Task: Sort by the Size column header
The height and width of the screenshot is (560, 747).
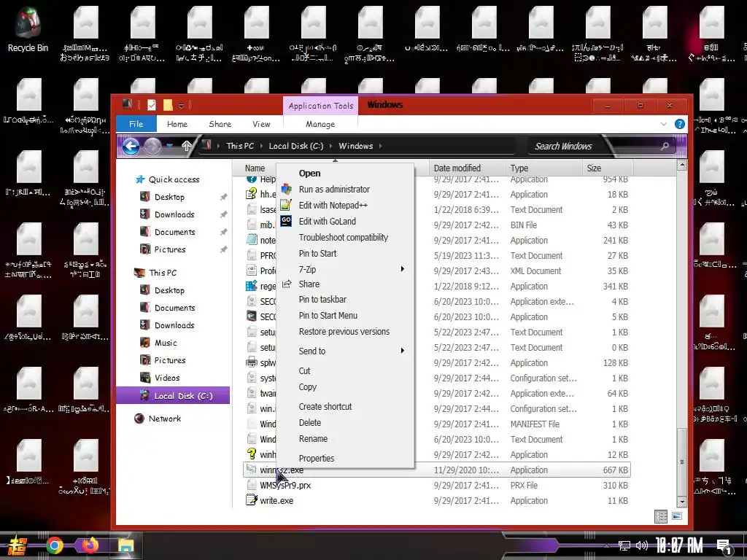Action: [x=608, y=168]
